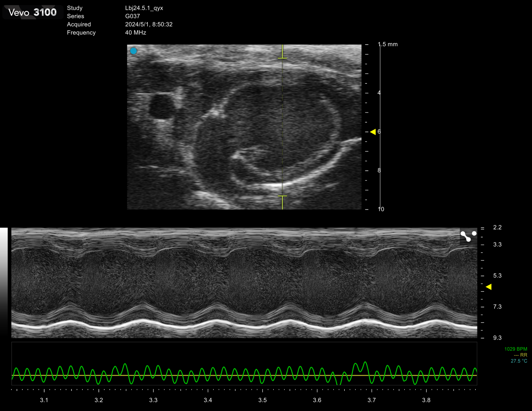Click the yellow RR respiration readout
The image size is (532, 411).
pyautogui.click(x=520, y=355)
